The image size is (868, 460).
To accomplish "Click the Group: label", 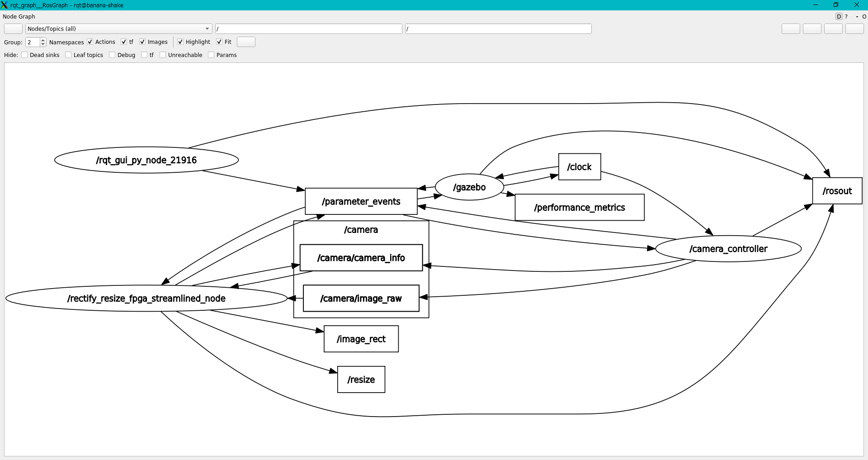I will (13, 42).
